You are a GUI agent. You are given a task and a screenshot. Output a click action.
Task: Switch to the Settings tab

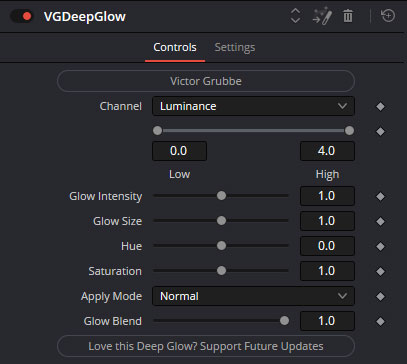[235, 47]
